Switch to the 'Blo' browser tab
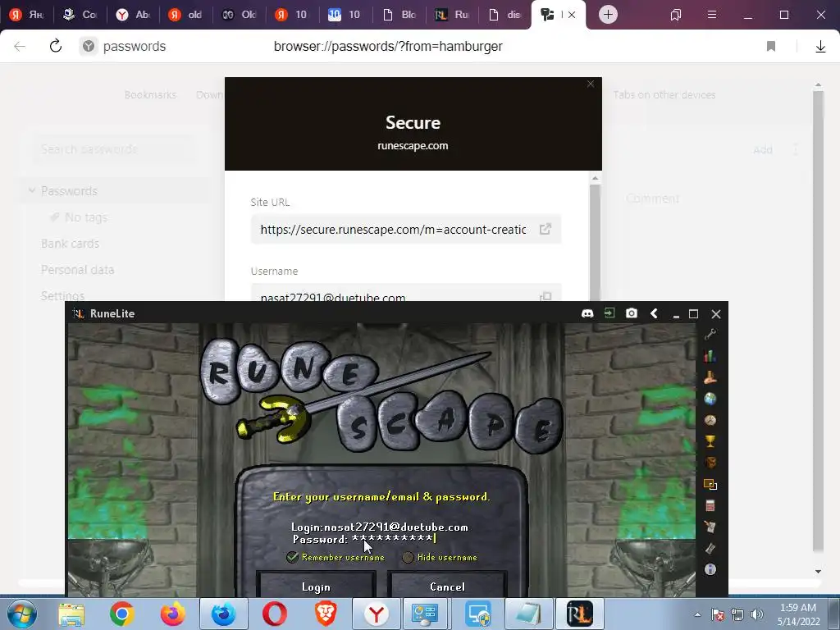This screenshot has height=630, width=840. coord(399,15)
